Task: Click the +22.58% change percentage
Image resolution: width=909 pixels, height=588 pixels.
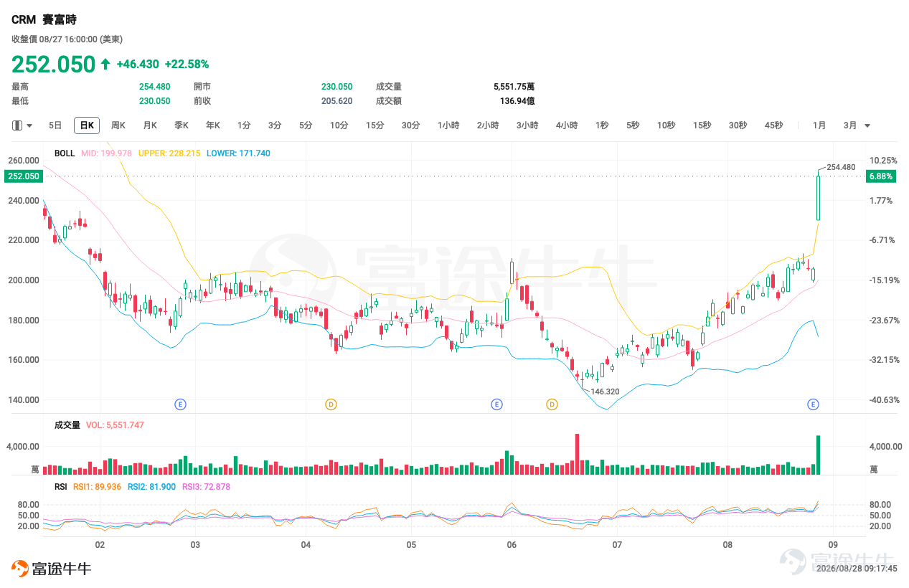Action: click(187, 65)
